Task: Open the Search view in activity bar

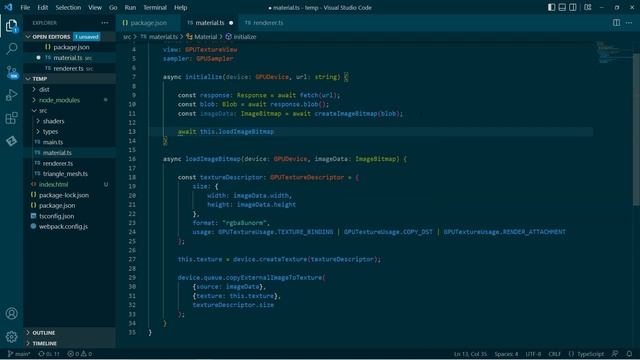Action: (11, 49)
